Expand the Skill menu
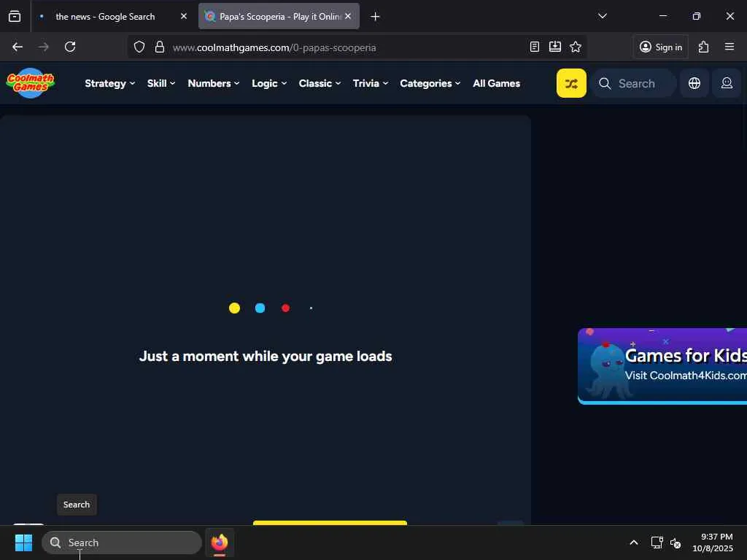This screenshot has height=560, width=747. click(x=161, y=83)
